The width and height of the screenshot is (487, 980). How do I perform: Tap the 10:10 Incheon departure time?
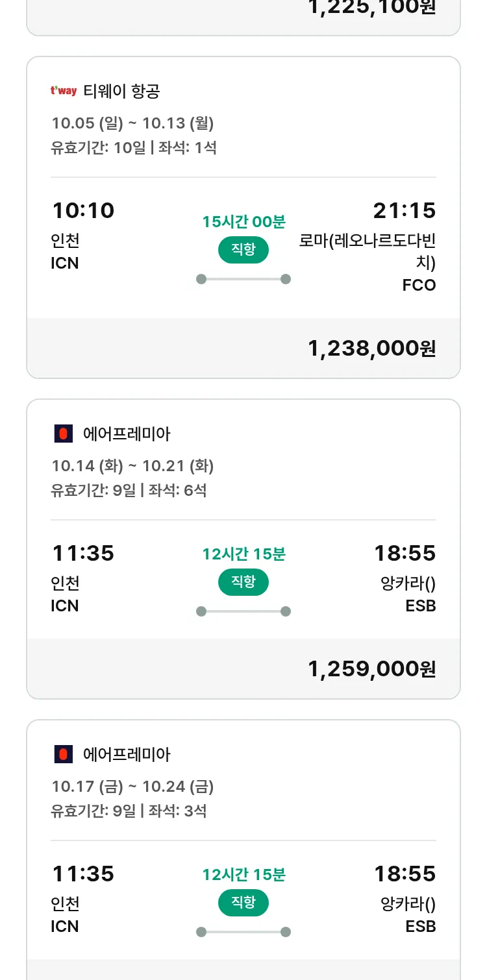(x=83, y=210)
